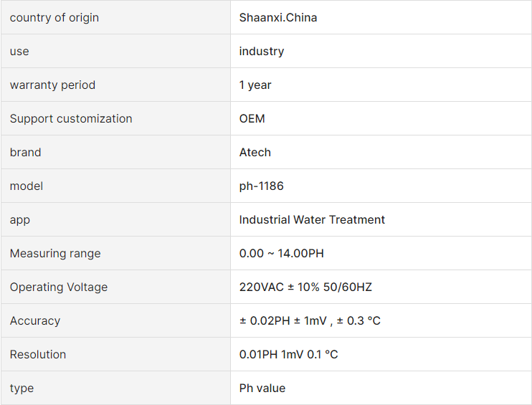The image size is (532, 405).
Task: Click the 'Measuring range' label
Action: [55, 253]
